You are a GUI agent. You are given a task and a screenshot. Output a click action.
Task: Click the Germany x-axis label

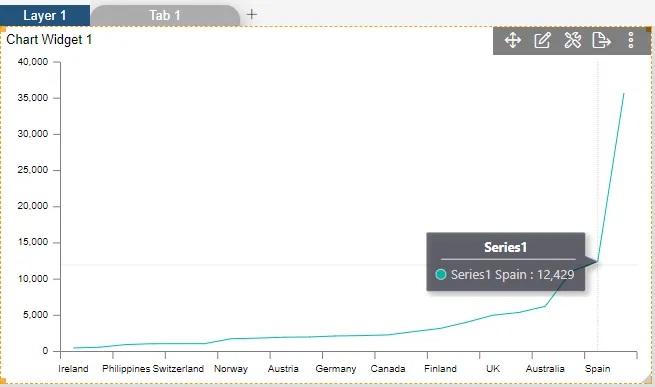point(335,369)
